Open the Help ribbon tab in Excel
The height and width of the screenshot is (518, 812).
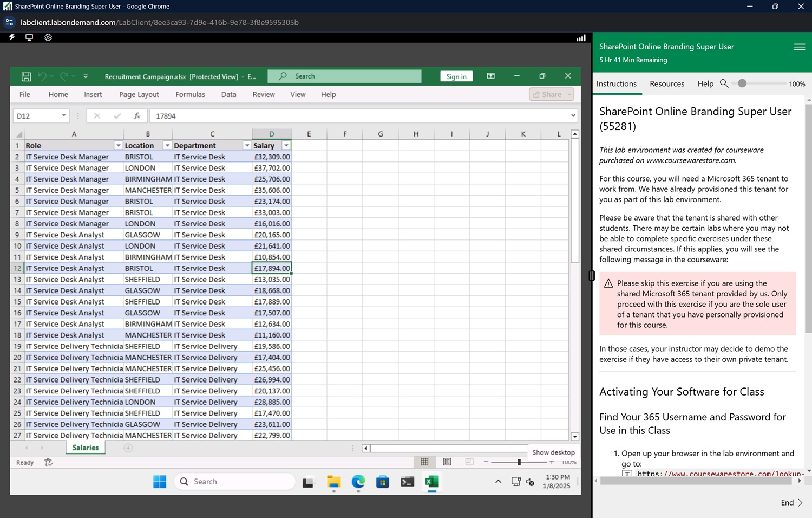(x=328, y=94)
